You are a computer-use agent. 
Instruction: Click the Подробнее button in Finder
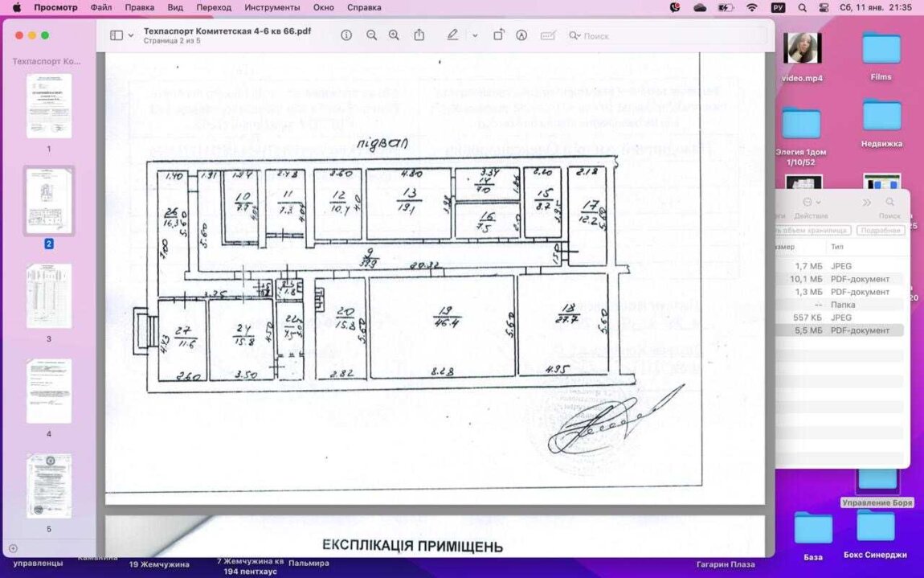click(x=879, y=230)
